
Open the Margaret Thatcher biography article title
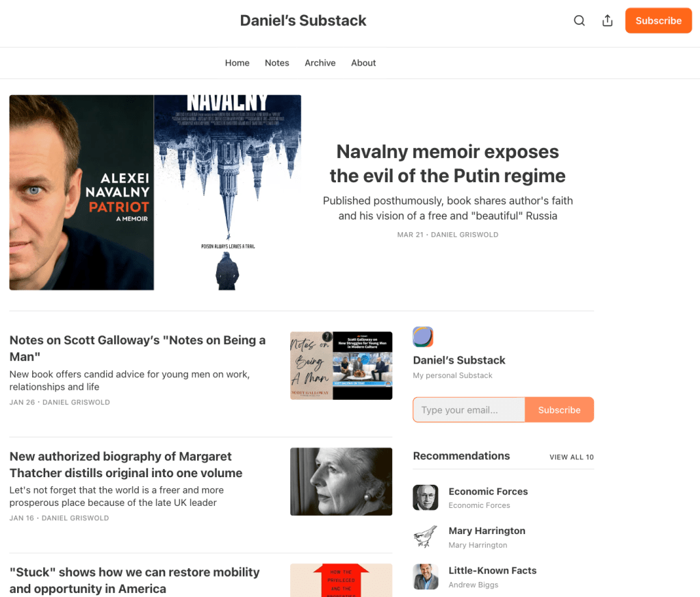click(x=126, y=465)
